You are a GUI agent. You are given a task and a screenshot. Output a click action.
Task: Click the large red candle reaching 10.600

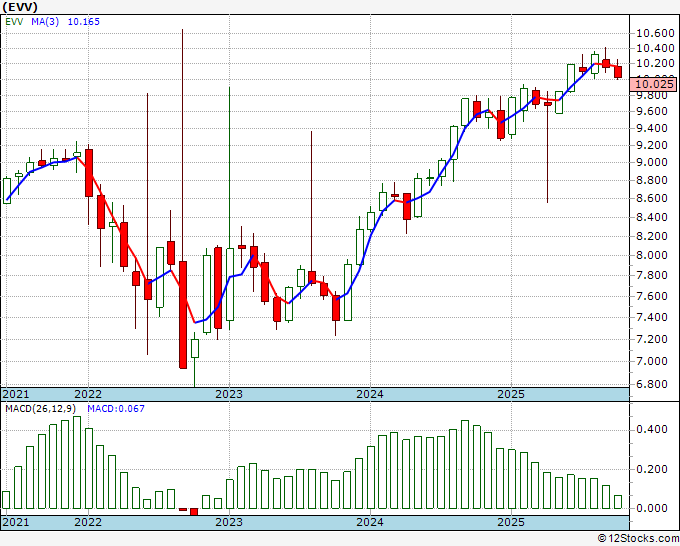click(x=183, y=315)
